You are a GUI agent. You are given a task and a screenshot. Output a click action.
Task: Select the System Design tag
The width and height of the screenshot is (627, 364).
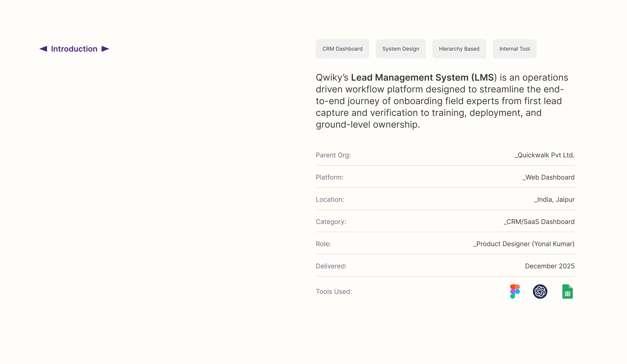[400, 49]
